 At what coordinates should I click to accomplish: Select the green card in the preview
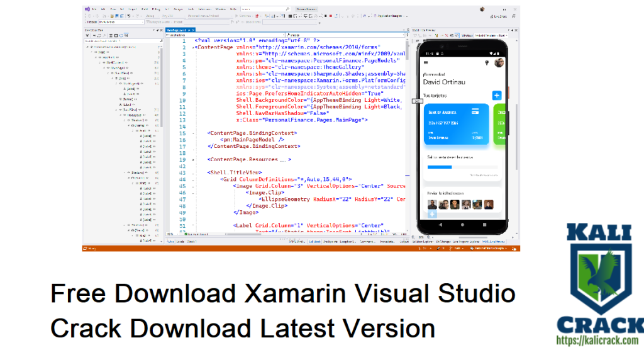(500, 124)
